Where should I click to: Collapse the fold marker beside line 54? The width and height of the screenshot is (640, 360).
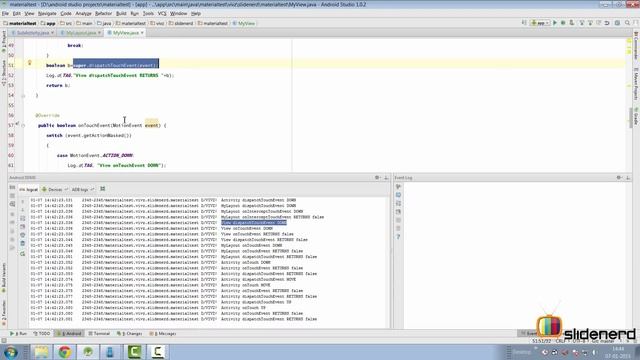(23, 96)
